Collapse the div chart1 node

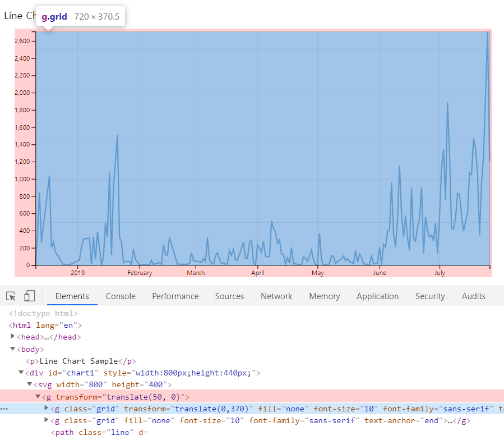[21, 373]
